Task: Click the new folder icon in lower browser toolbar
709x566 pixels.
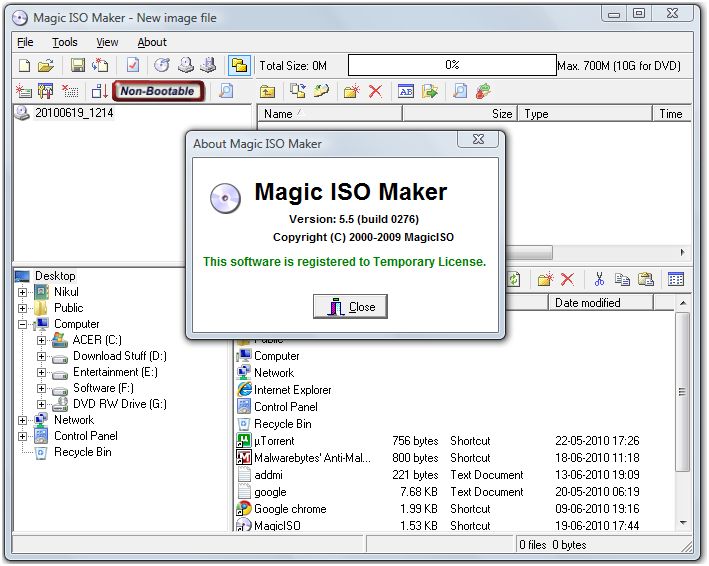Action: pos(545,279)
